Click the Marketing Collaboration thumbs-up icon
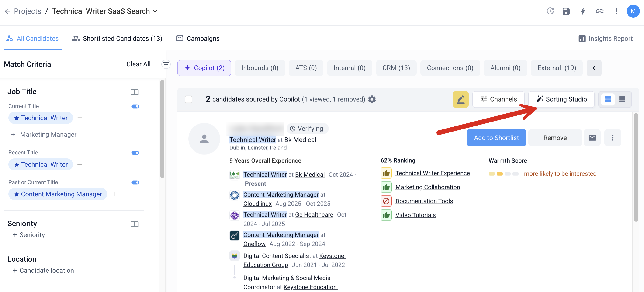 tap(386, 187)
